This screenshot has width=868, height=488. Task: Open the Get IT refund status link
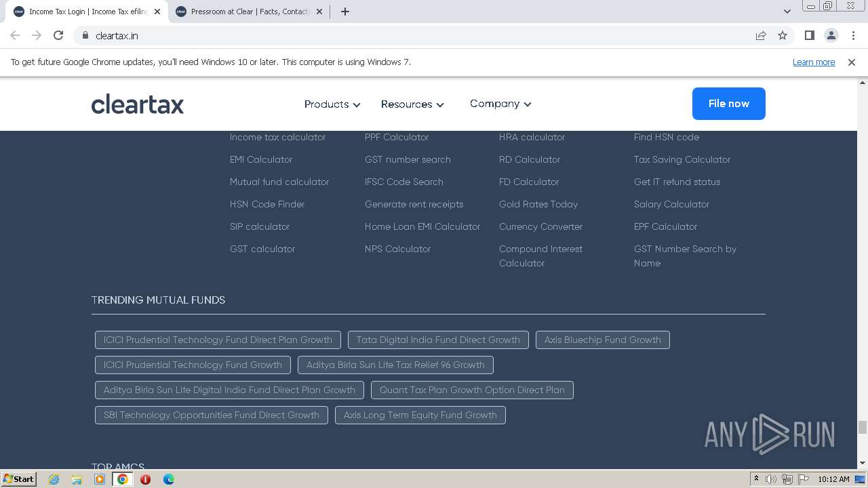click(677, 182)
